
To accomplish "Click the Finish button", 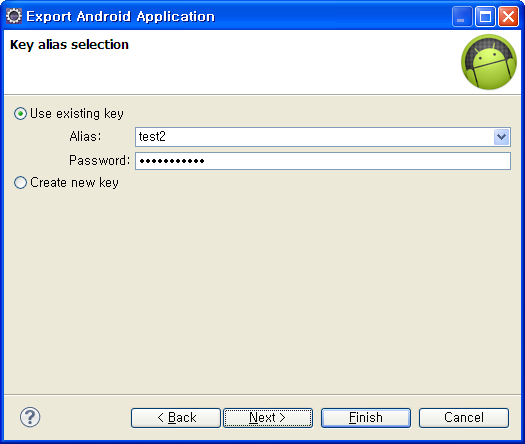I will 366,418.
